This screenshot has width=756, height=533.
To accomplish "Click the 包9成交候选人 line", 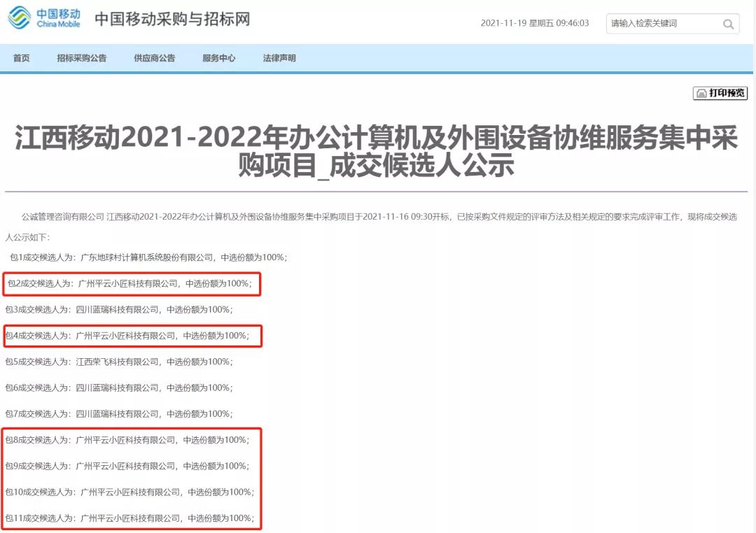I will coord(127,466).
